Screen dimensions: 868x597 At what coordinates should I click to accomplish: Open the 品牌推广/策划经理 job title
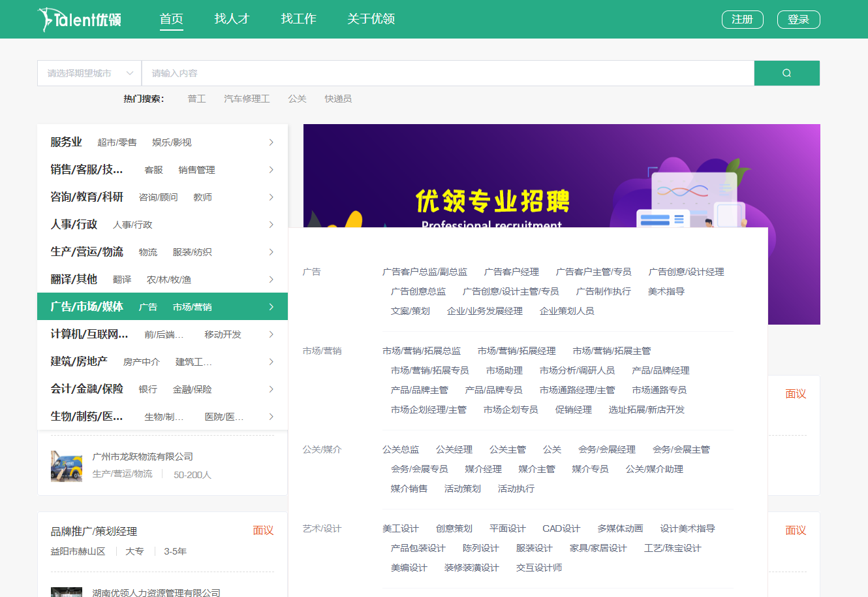(x=94, y=531)
